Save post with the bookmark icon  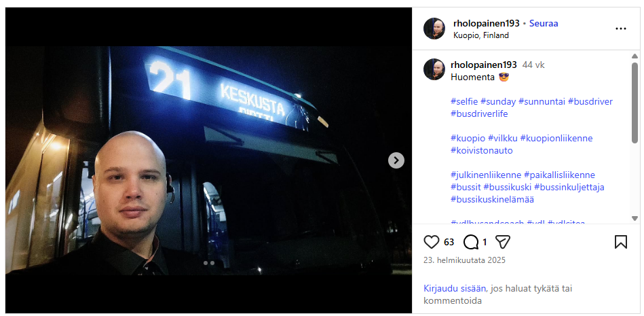[620, 242]
